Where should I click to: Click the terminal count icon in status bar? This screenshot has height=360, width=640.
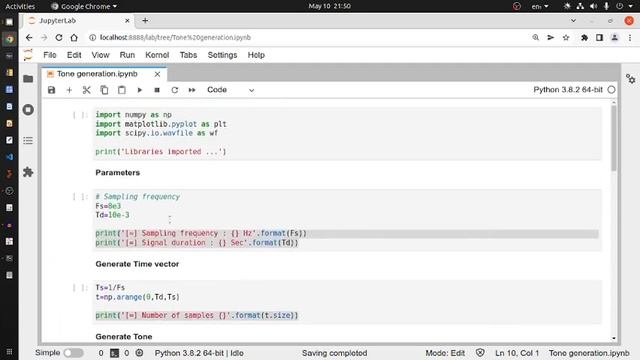[115, 353]
